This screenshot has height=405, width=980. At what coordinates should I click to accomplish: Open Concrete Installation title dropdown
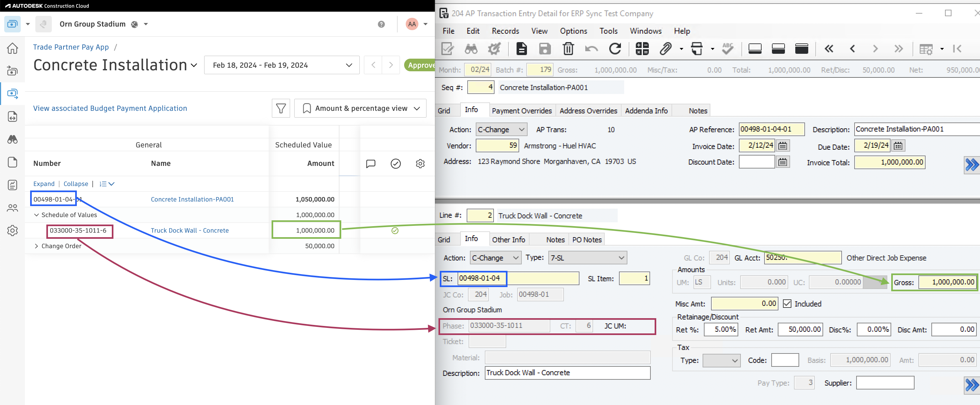point(194,65)
